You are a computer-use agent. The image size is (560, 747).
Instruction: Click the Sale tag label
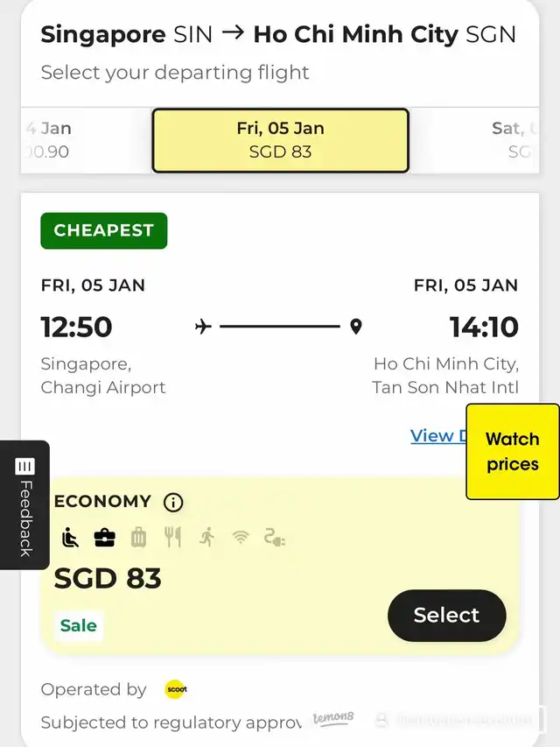click(79, 625)
